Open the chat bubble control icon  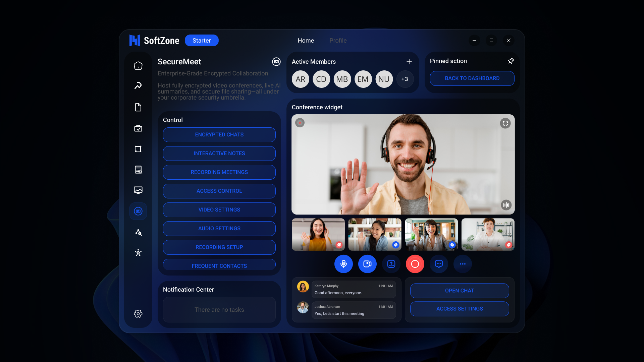439,264
